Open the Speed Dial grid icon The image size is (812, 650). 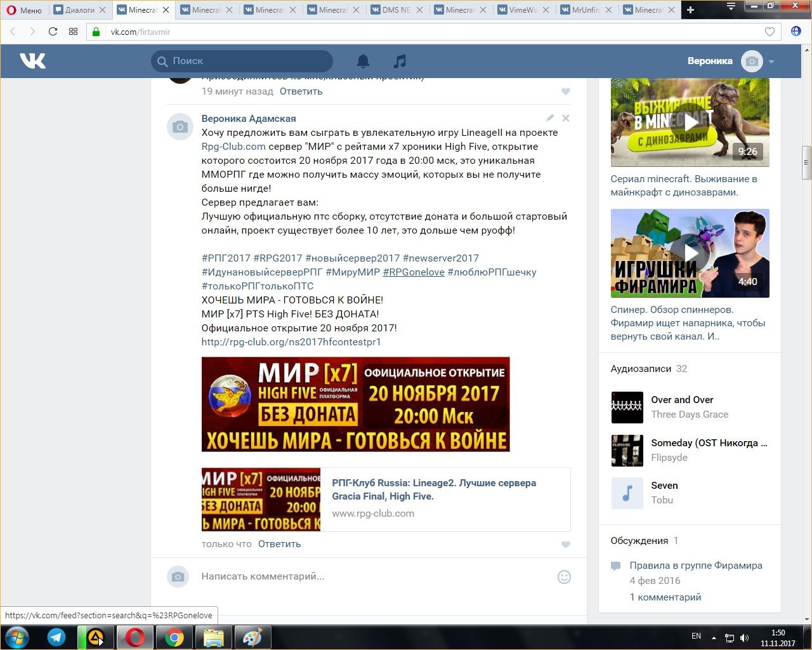point(73,32)
